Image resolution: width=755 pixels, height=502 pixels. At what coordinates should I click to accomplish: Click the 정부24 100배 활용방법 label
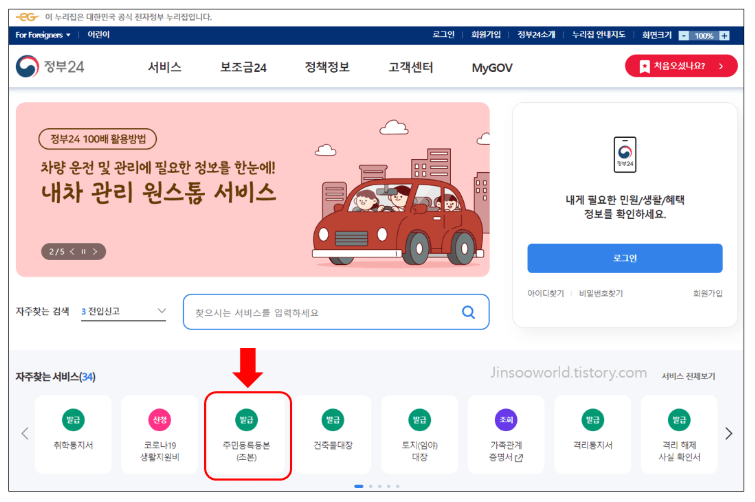pos(98,139)
